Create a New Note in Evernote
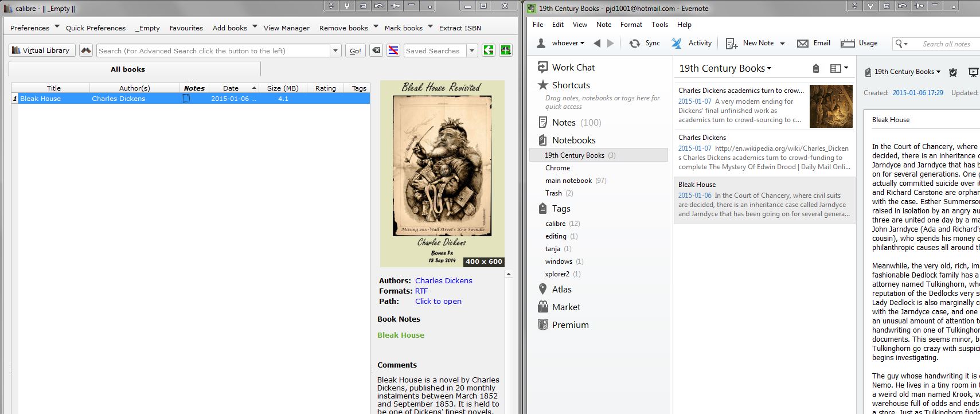This screenshot has height=414, width=980. click(x=749, y=43)
